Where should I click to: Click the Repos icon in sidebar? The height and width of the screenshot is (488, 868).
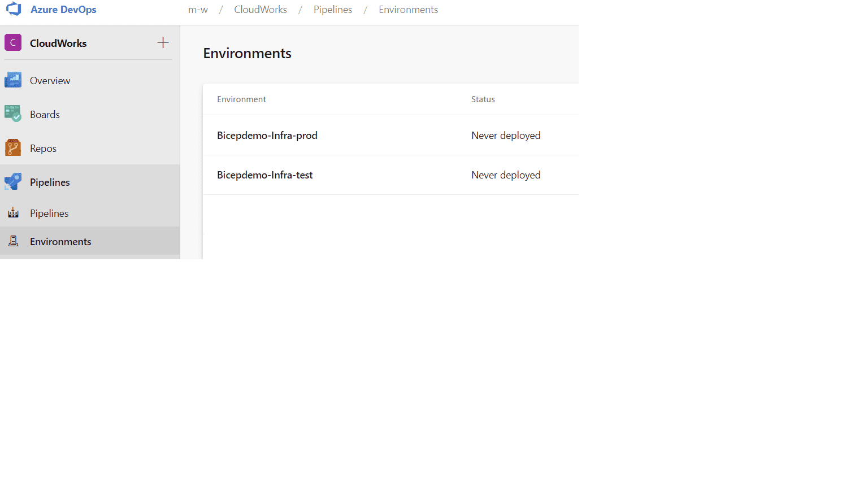13,148
